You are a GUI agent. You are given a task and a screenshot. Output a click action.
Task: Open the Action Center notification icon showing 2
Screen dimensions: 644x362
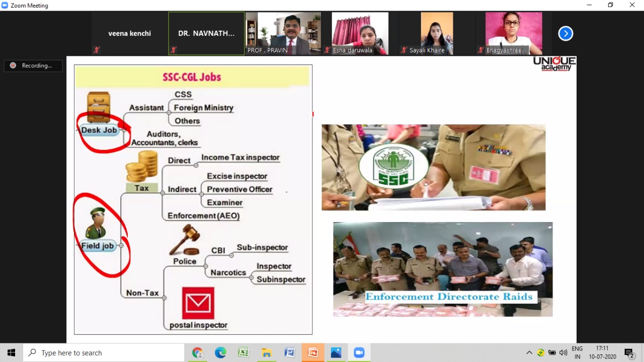[629, 352]
